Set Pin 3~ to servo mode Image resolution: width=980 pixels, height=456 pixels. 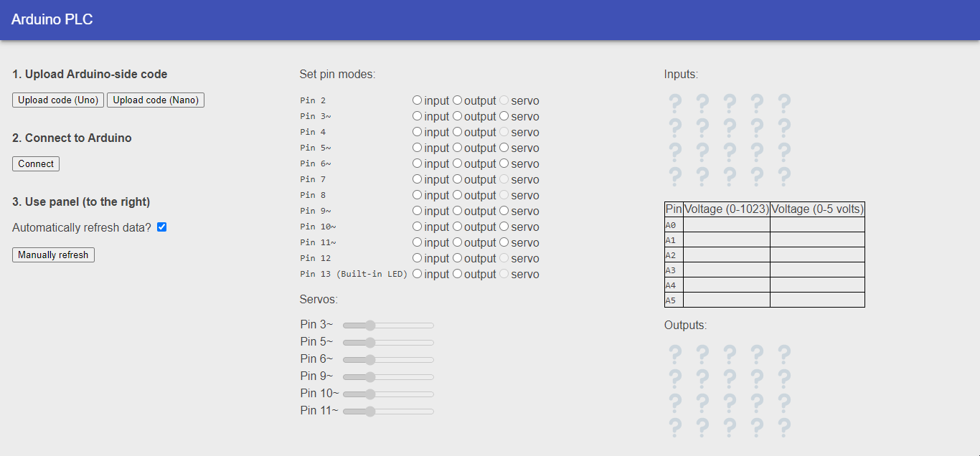[x=504, y=116]
